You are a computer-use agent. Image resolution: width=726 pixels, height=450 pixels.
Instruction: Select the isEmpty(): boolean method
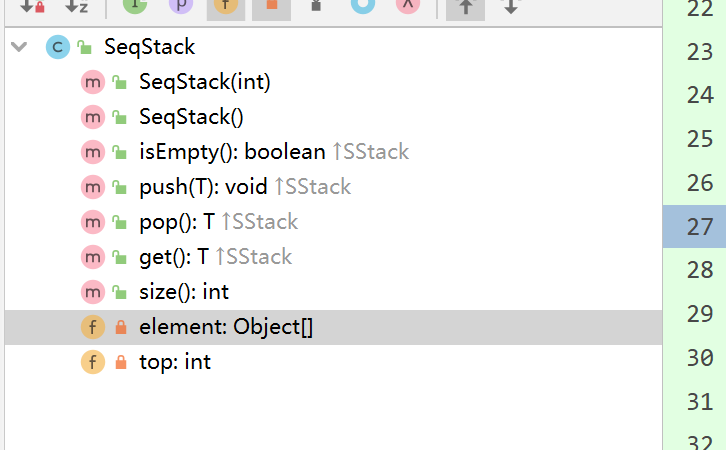click(x=232, y=152)
